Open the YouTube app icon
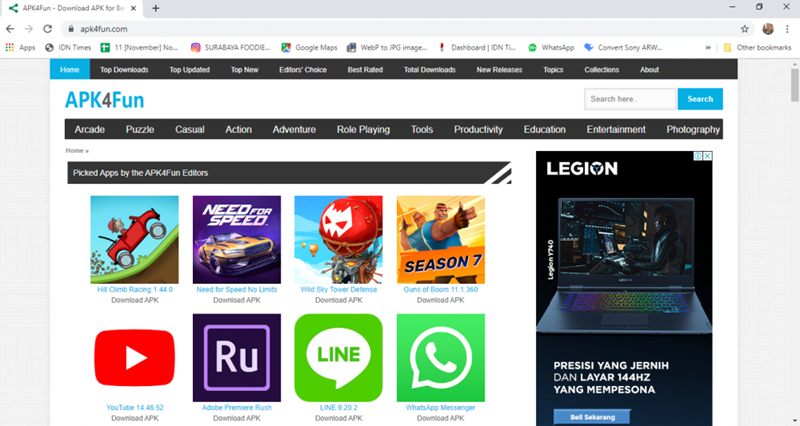Viewport: 800px width, 426px height. point(134,357)
